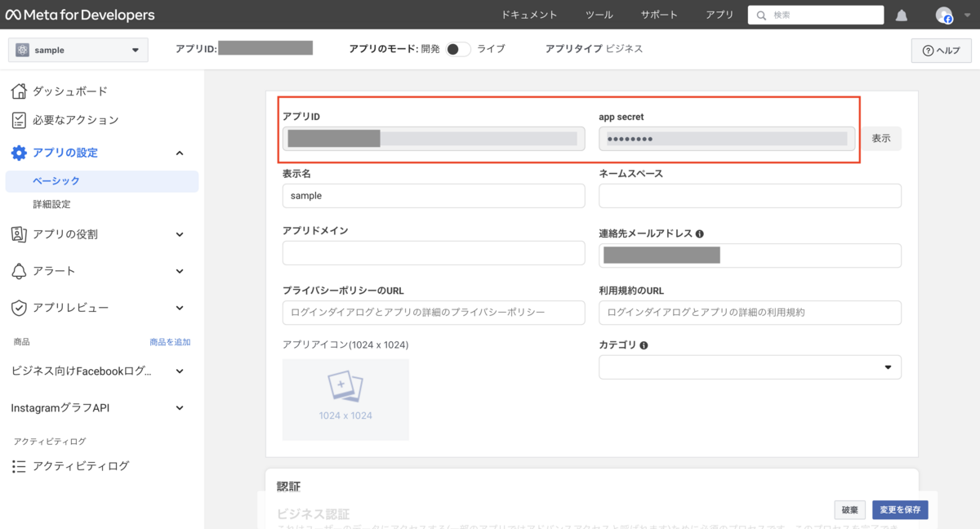Collapse the アプリの設定 section chevron

pyautogui.click(x=180, y=153)
